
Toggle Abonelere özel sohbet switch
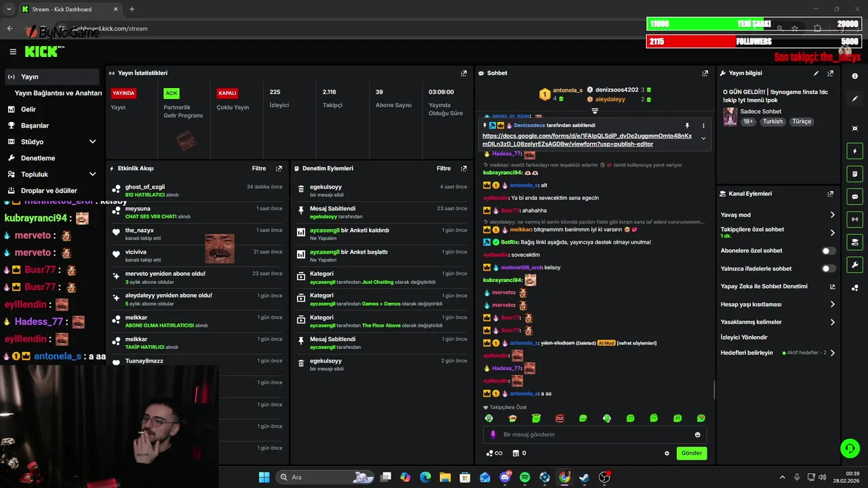point(828,251)
